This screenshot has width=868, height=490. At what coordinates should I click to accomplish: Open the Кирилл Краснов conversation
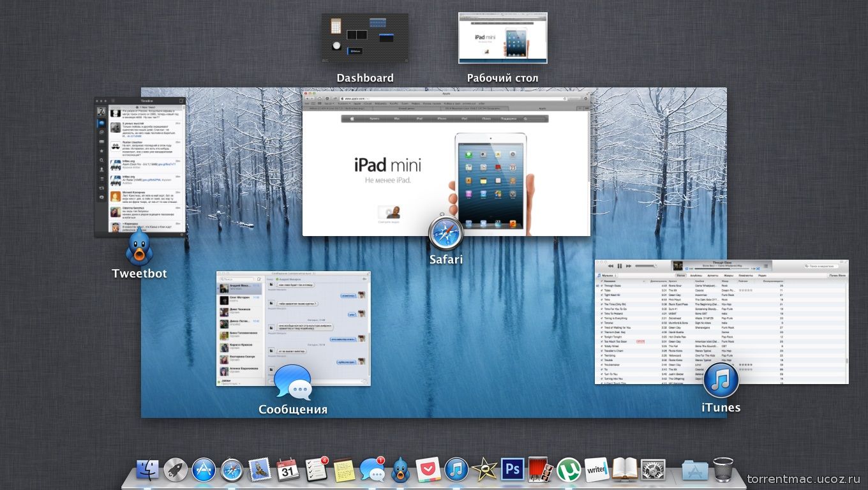[x=239, y=348]
